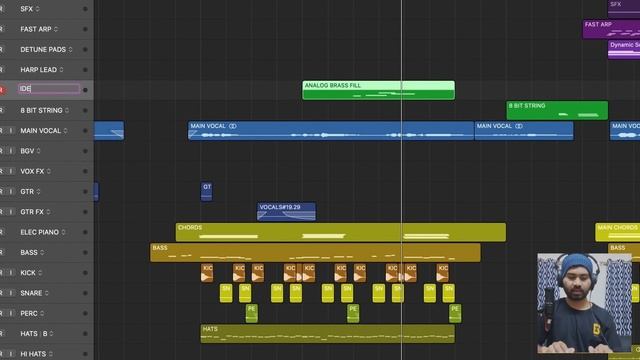Open the ELEC PIANO track up-down arrows

coord(63,232)
